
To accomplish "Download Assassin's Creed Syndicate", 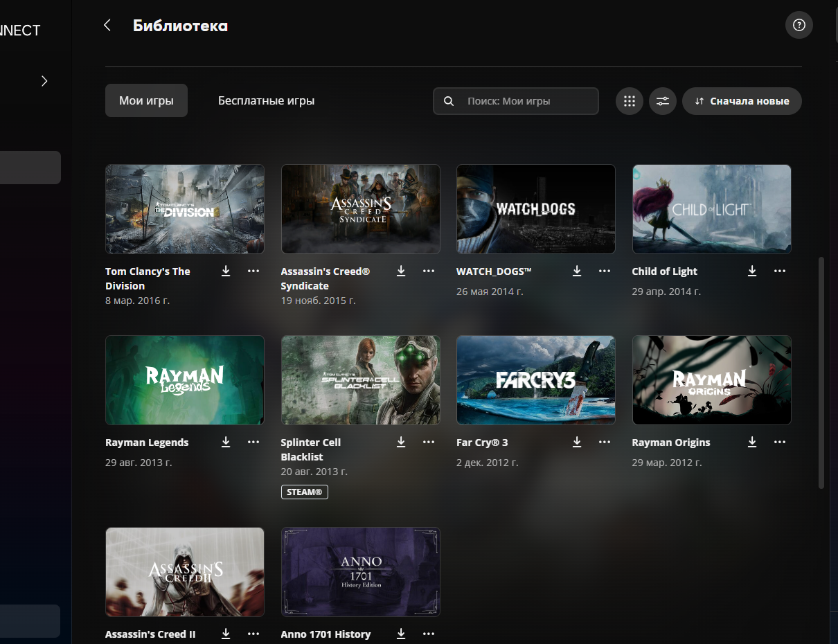I will click(x=401, y=271).
